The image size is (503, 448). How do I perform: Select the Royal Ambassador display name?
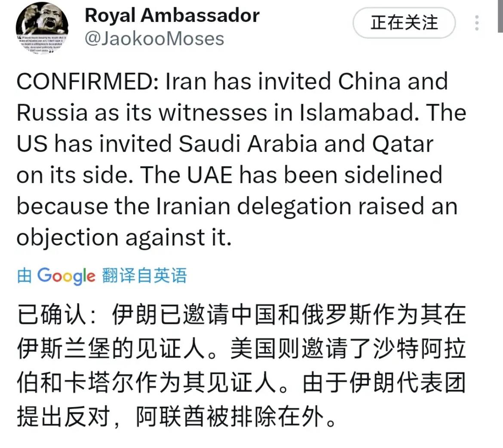172,15
